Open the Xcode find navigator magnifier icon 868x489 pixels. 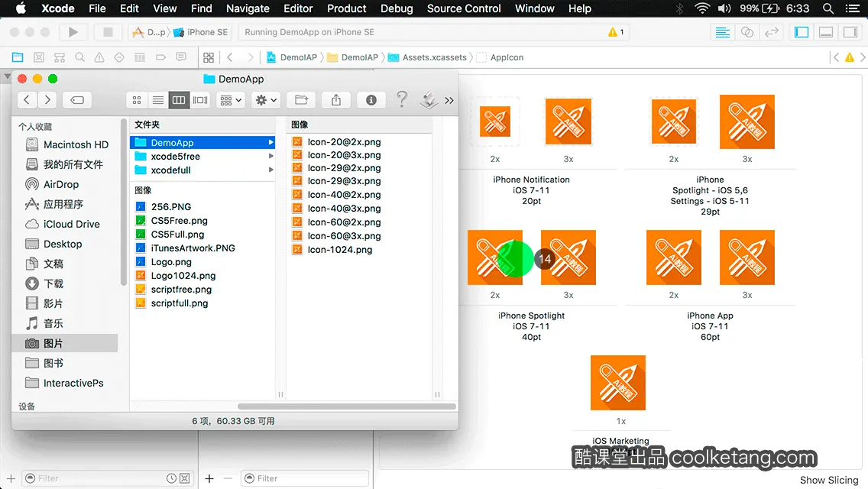click(79, 57)
